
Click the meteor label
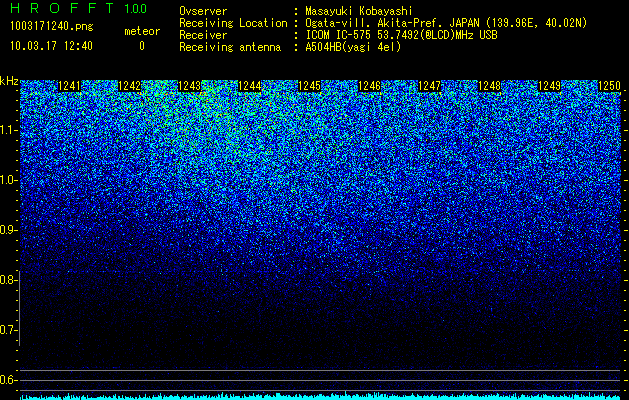point(142,31)
